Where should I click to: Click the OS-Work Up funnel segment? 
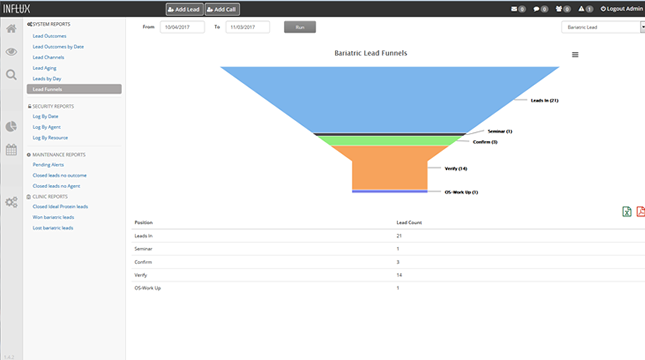(x=390, y=191)
